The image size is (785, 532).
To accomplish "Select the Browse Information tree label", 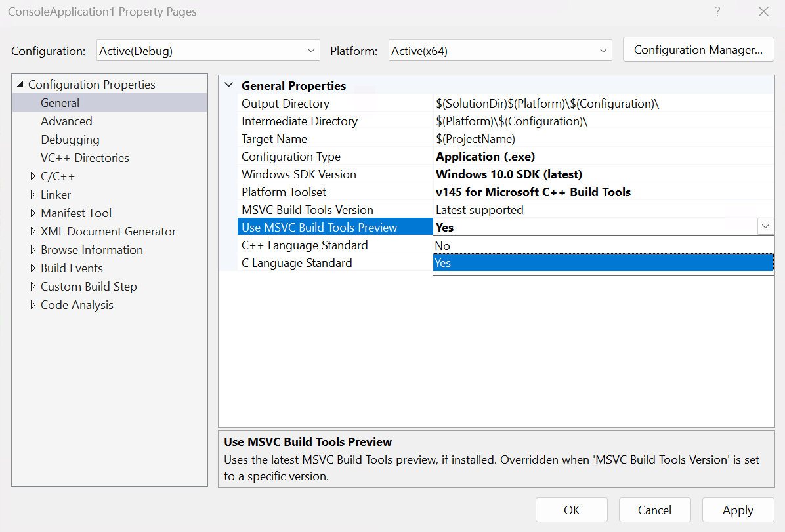I will 92,250.
